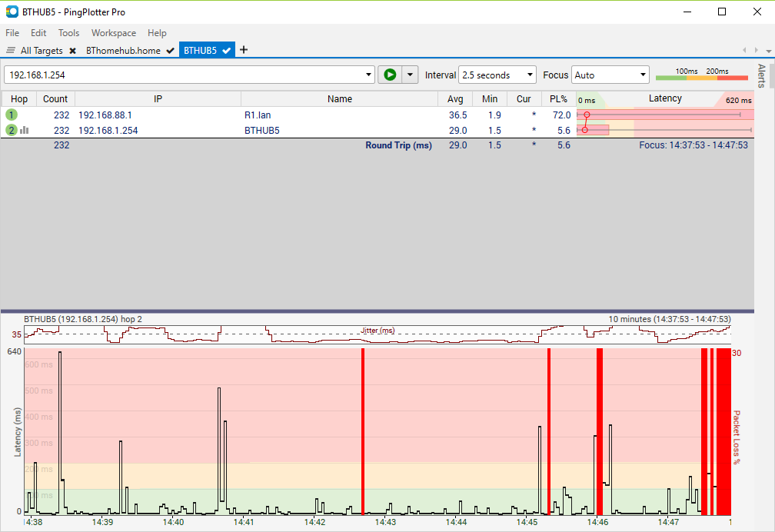Open the Alerts side panel

click(760, 75)
